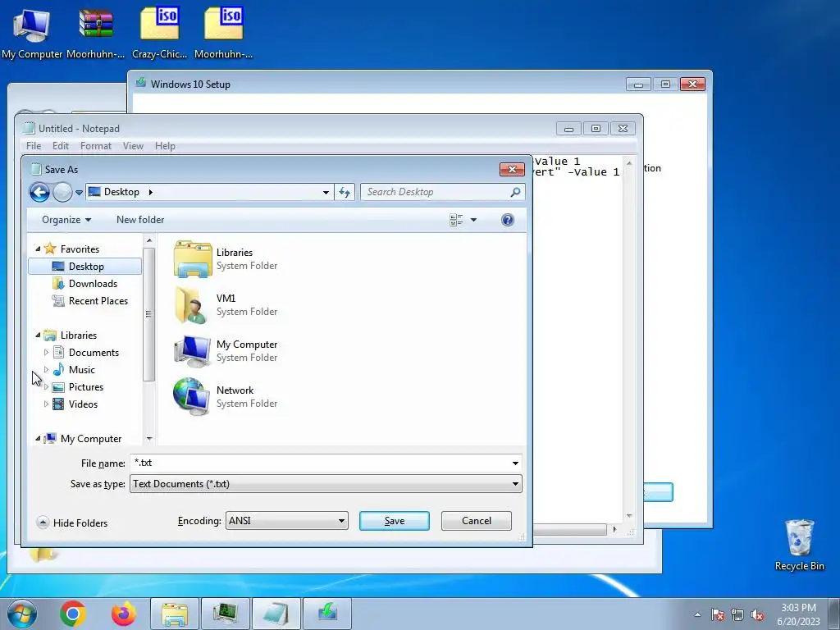
Task: Click My Computer desktop icon
Action: click(32, 32)
